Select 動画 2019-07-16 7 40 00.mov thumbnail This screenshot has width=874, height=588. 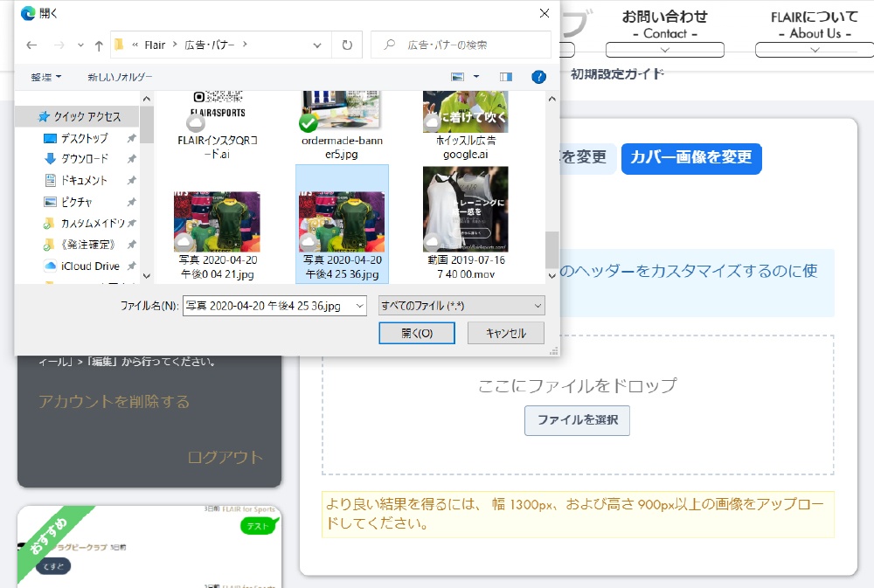pos(466,210)
